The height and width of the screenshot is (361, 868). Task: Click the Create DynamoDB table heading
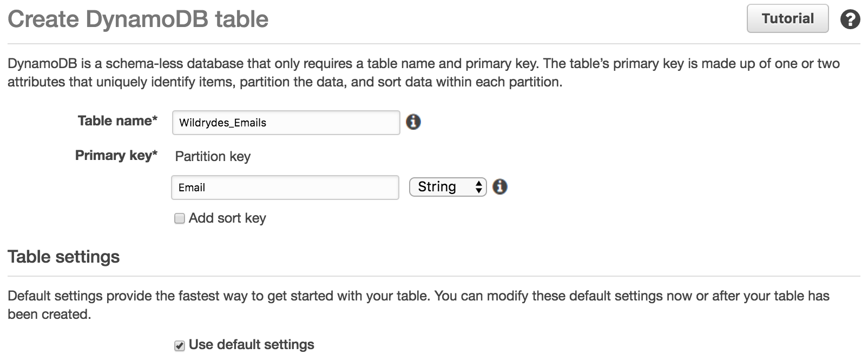tap(138, 19)
